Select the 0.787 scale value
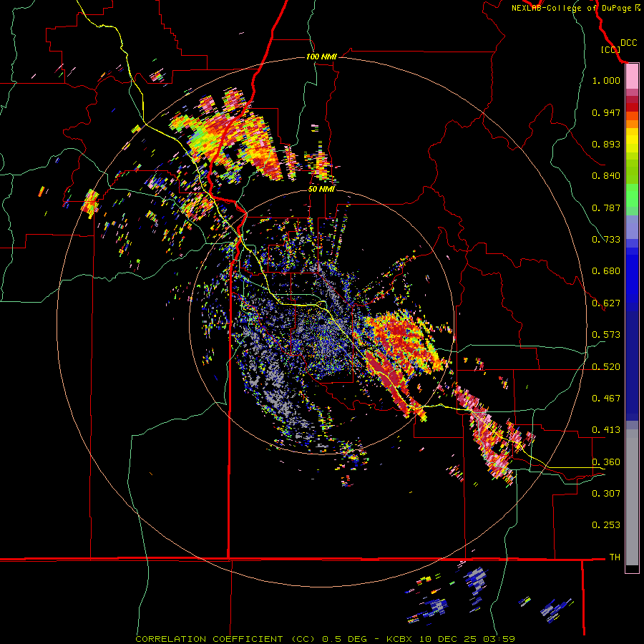 click(606, 208)
